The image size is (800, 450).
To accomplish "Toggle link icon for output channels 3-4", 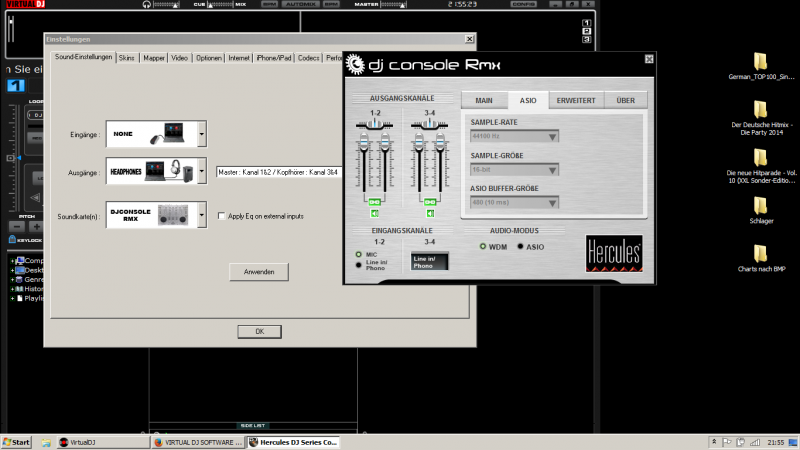I will point(430,202).
